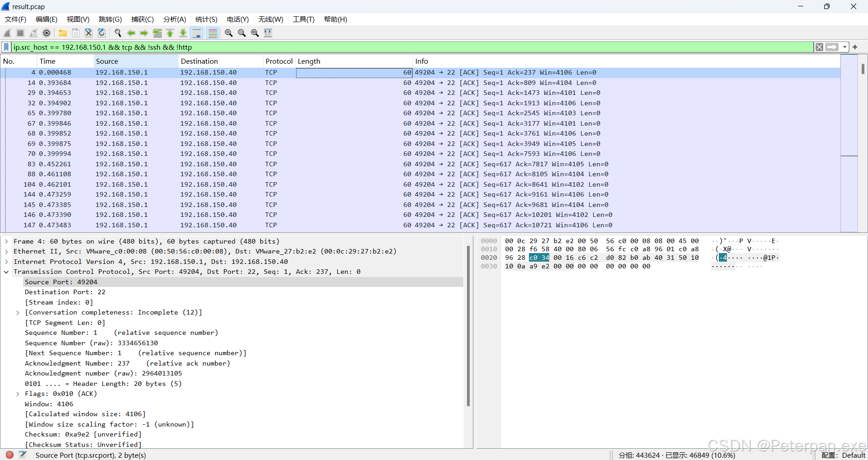Expand Conversation completeness entry
868x460 pixels.
pos(18,313)
